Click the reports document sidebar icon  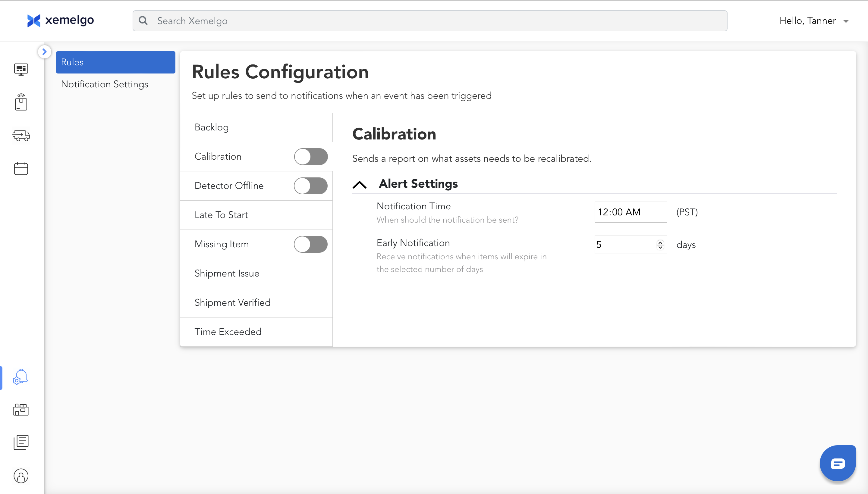point(21,442)
